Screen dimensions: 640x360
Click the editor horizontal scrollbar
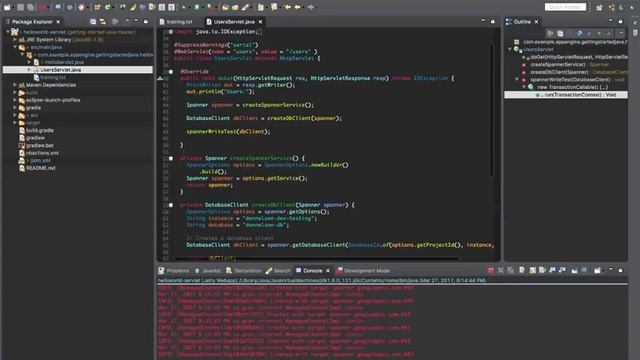pos(316,258)
